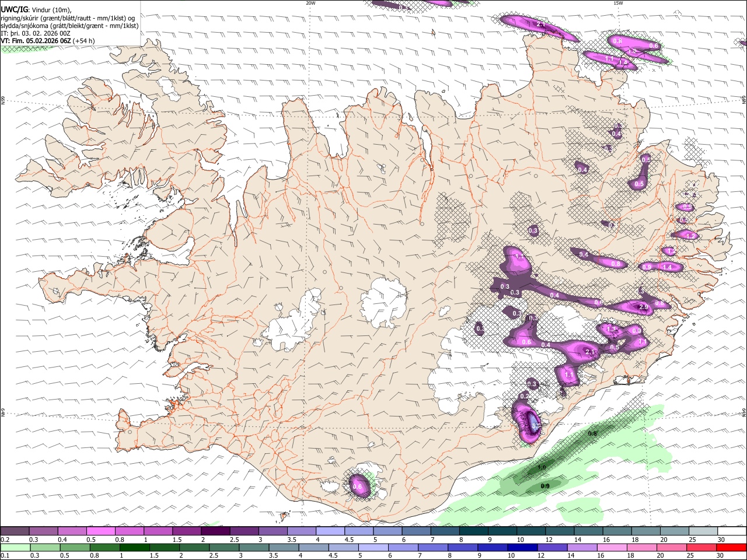Screen dimensions: 747x560
Task: Select bright red lower legend swatch after 30
Action: click(x=732, y=547)
